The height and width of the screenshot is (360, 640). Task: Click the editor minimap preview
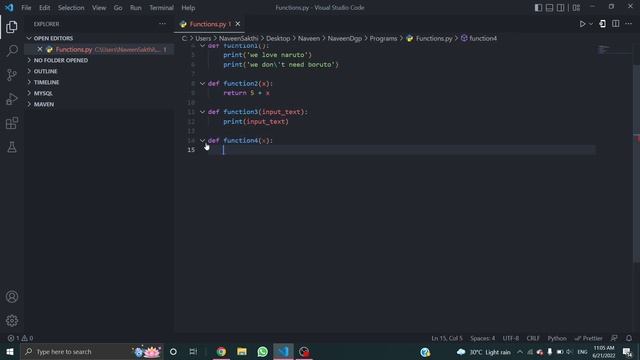point(613,50)
